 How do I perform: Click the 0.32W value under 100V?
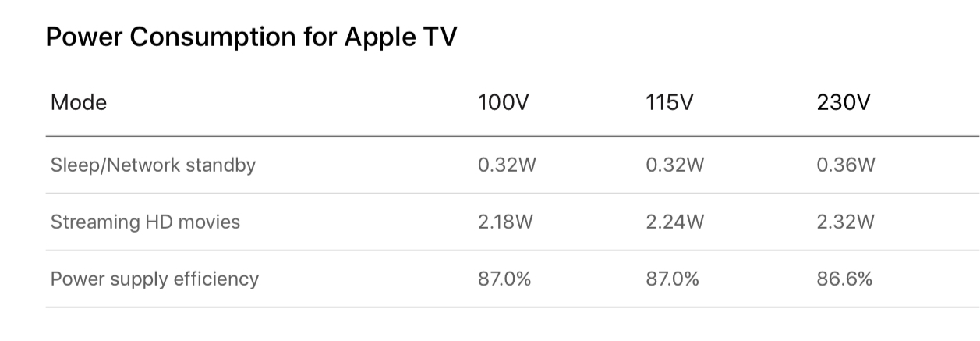(507, 165)
